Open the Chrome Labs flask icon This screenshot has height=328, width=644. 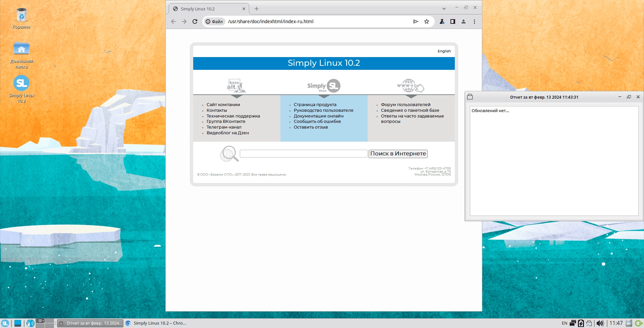tap(442, 21)
